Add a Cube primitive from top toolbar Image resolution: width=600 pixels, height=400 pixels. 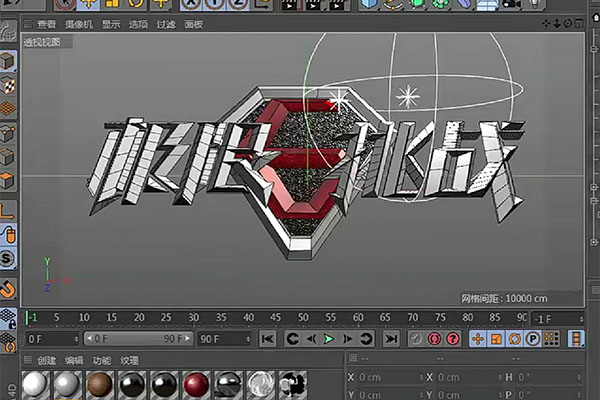(x=370, y=4)
